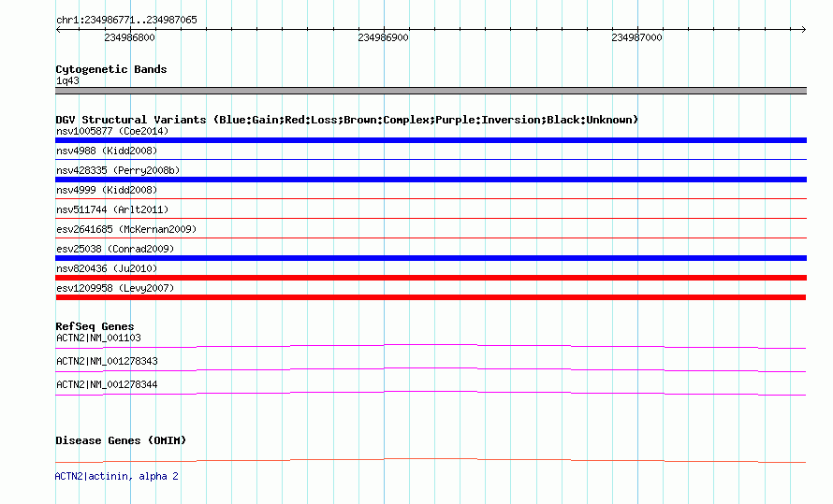Click the blue bar for esv25038
The width and height of the screenshot is (833, 504).
tap(431, 258)
